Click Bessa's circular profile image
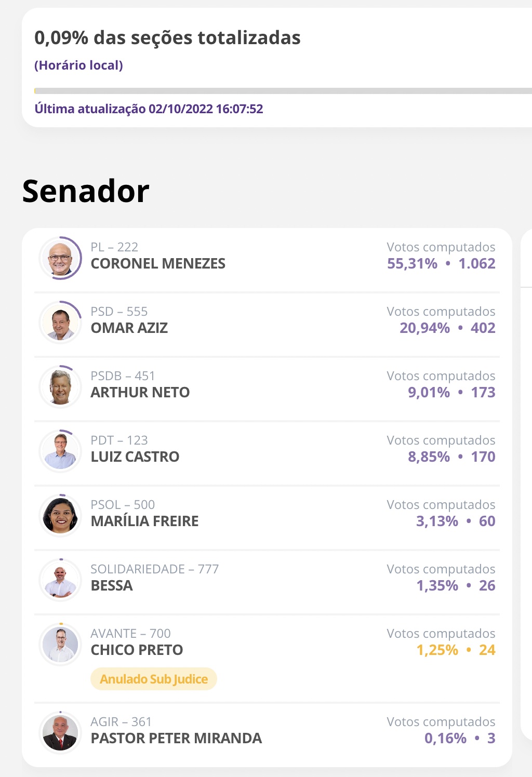This screenshot has height=777, width=532. pyautogui.click(x=60, y=580)
